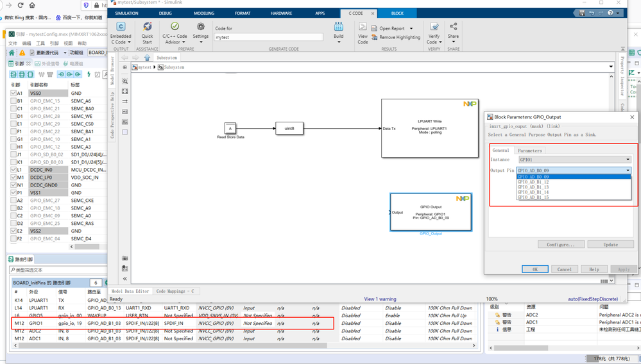Click hide/show browser circle icon in palette

click(125, 67)
